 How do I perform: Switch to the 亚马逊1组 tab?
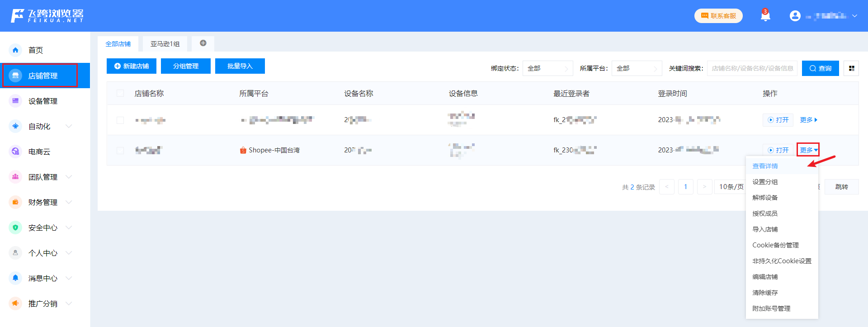coord(165,44)
